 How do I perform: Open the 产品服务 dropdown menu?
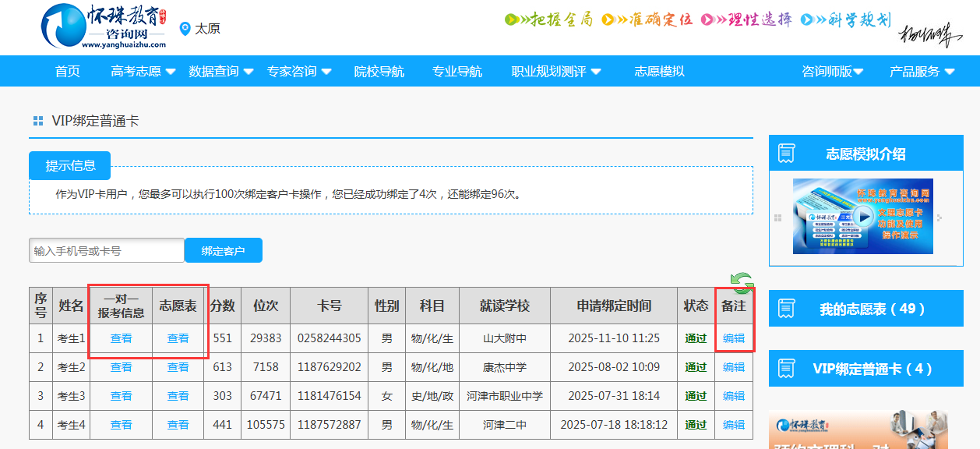922,72
